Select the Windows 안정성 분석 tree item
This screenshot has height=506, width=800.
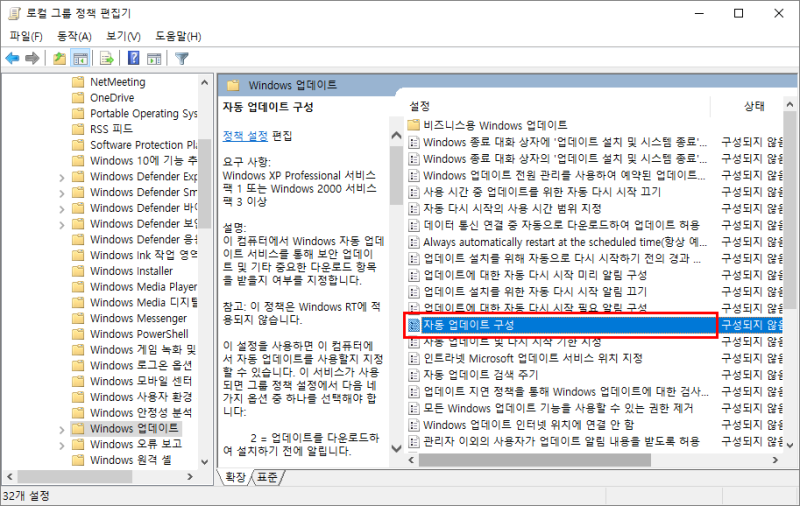(x=133, y=413)
